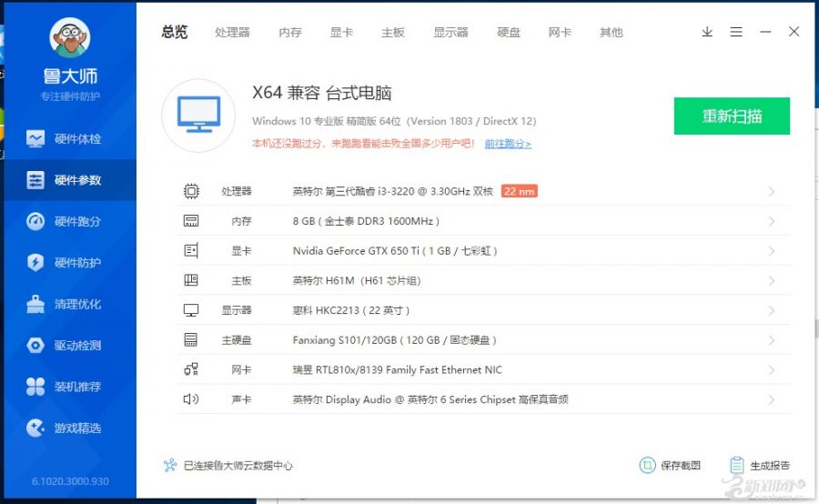Switch to the 网卡 tab
This screenshot has width=819, height=504.
coord(560,33)
